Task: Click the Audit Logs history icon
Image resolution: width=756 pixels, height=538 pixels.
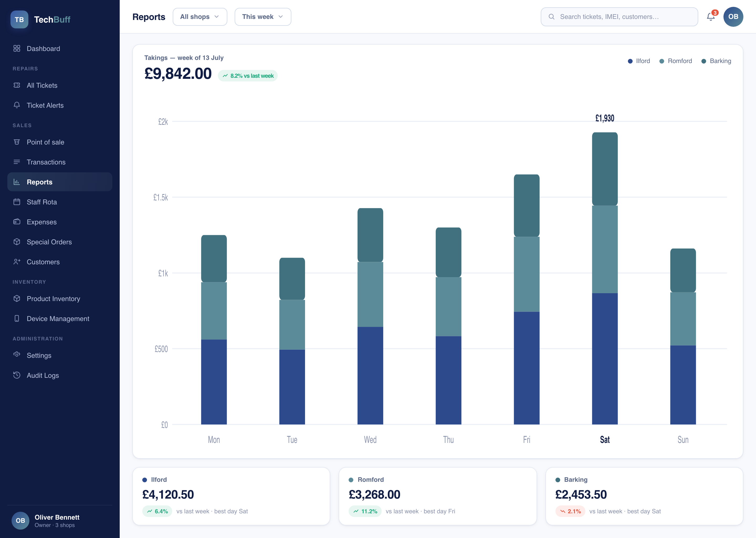Action: click(17, 375)
